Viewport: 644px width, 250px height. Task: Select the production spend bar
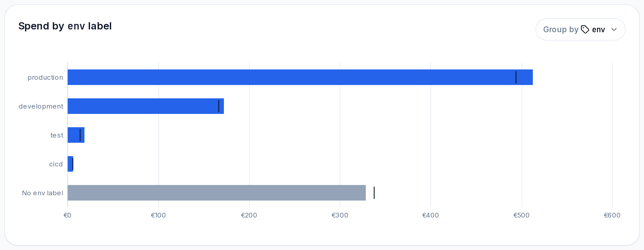300,77
